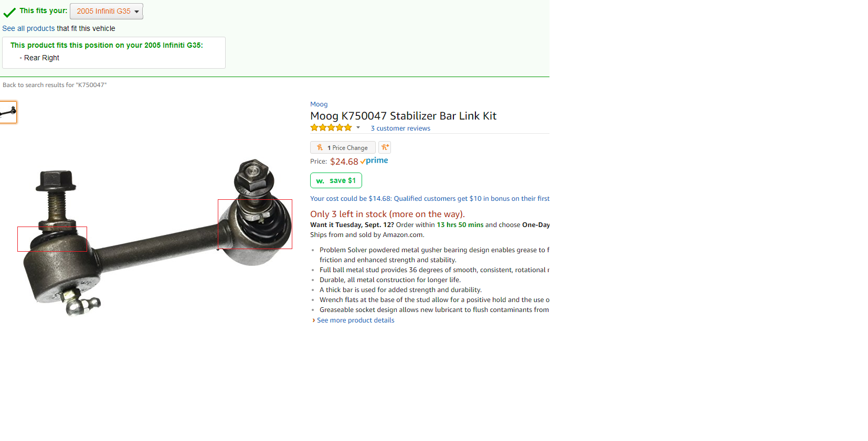Open the 3 customer reviews link
This screenshot has height=441, width=868.
pos(400,128)
